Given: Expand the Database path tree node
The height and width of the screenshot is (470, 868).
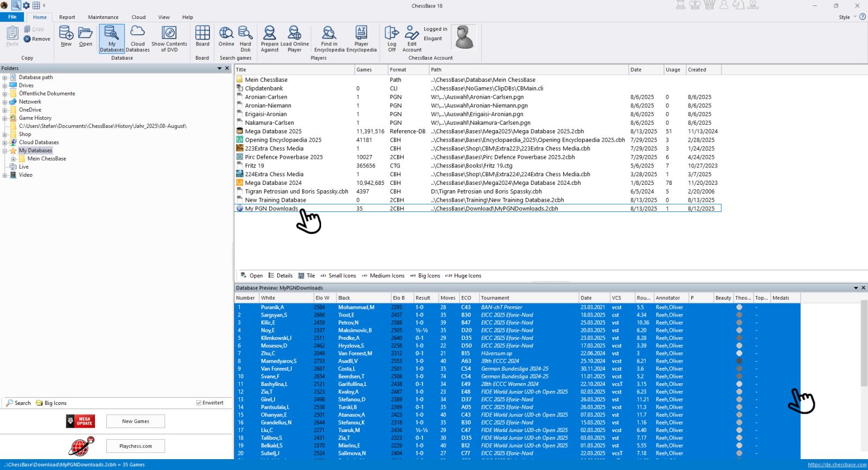Looking at the screenshot, I should tap(5, 78).
